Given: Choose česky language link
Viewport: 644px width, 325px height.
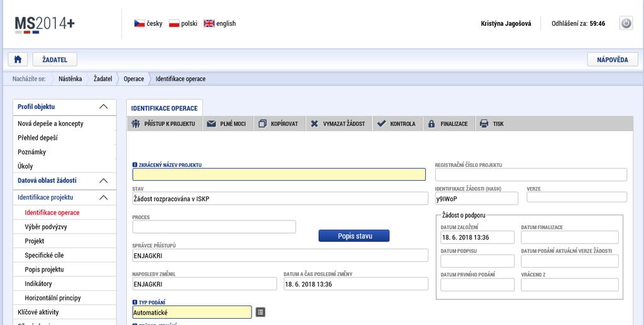Looking at the screenshot, I should 155,23.
